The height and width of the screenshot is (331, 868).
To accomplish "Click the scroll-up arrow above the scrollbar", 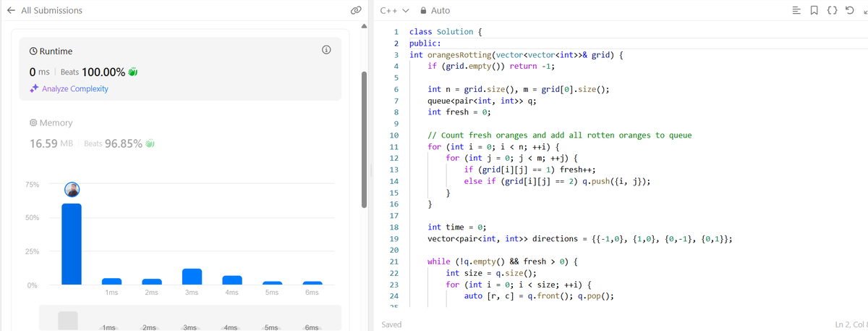I will pos(364,26).
